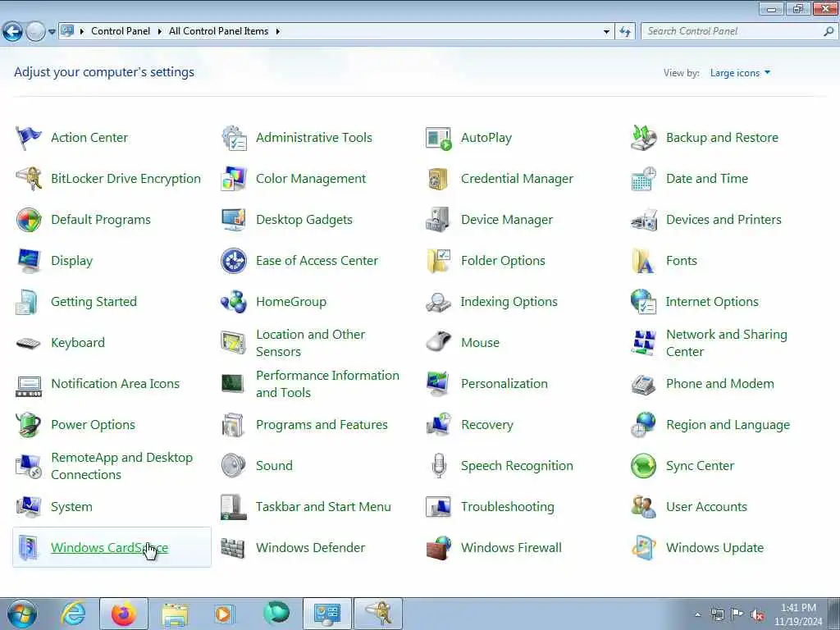The width and height of the screenshot is (840, 630).
Task: Click the Indexing Options magnifier icon
Action: [439, 302]
